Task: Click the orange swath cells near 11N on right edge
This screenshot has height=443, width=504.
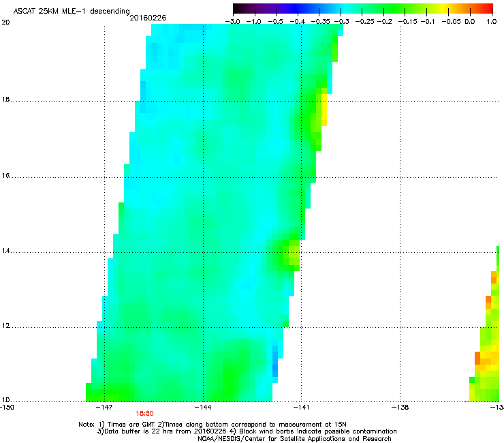Action: pyautogui.click(x=477, y=358)
